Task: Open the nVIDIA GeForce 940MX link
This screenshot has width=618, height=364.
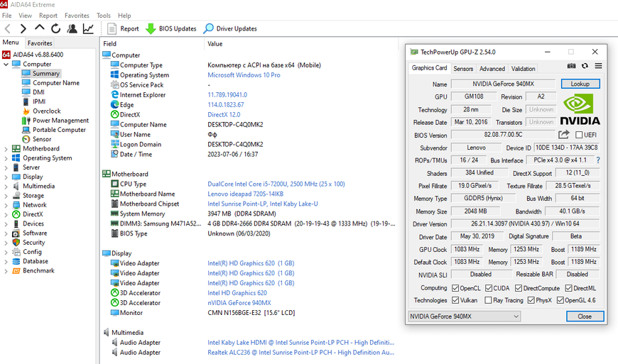Action: pos(239,303)
